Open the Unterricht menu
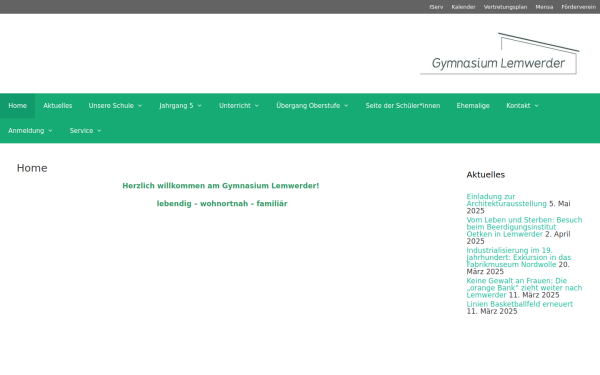 (x=235, y=106)
